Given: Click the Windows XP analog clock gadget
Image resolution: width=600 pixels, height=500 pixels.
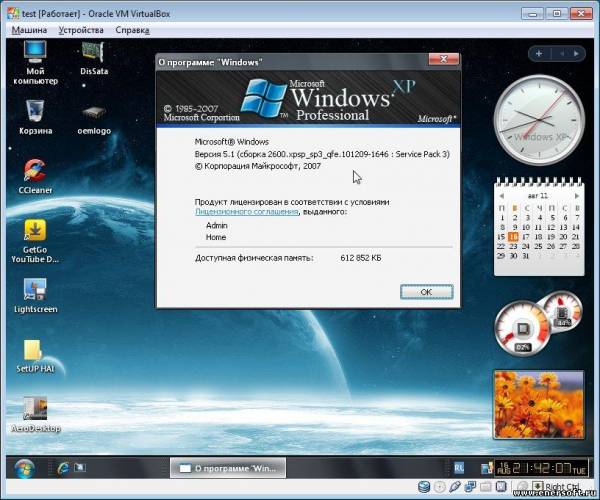Looking at the screenshot, I should 539,120.
